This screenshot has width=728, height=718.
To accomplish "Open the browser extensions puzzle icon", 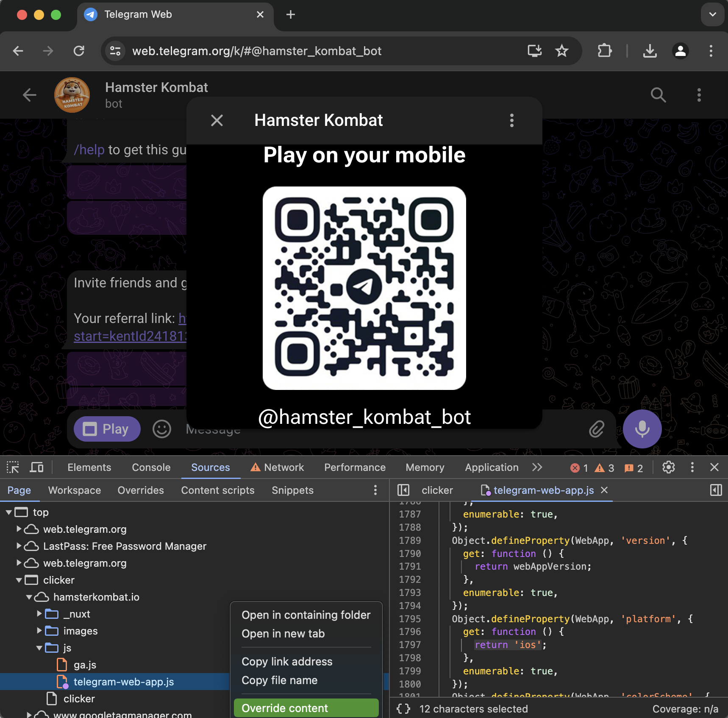I will (x=605, y=51).
